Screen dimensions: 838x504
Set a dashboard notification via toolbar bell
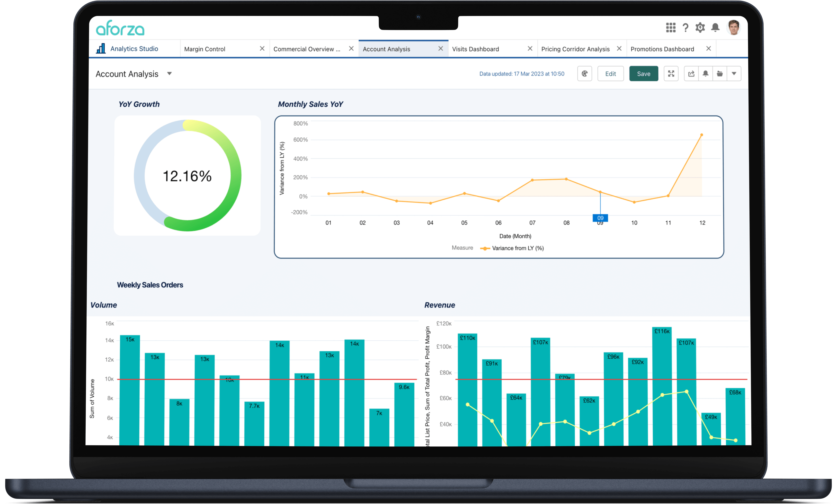(706, 74)
